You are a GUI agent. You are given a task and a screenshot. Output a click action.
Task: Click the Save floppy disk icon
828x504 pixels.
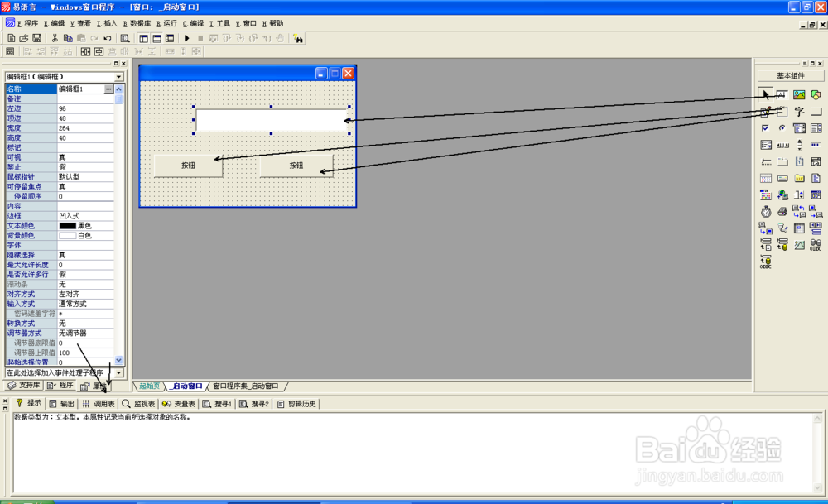point(36,38)
